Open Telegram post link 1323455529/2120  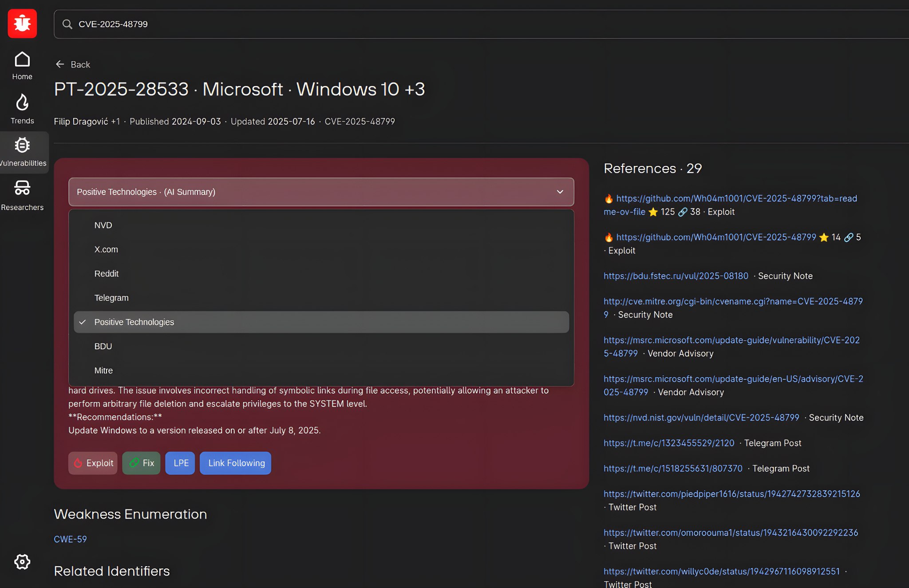point(669,443)
